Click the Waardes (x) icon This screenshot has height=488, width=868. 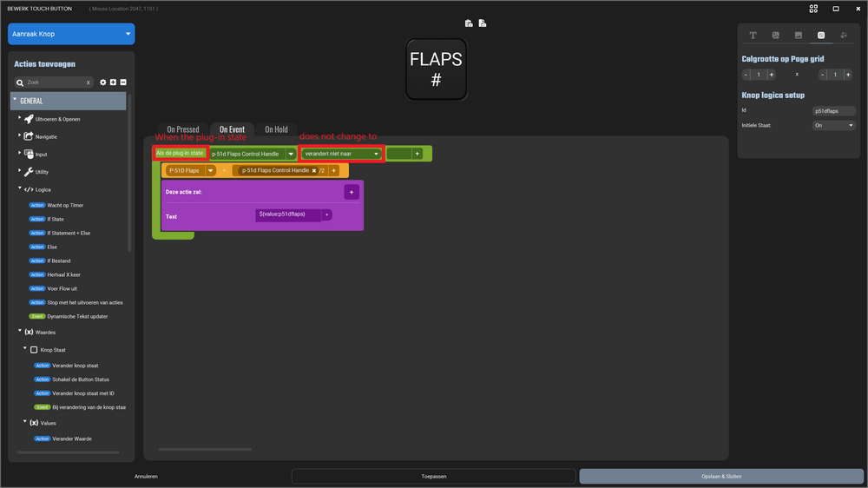[x=29, y=333]
